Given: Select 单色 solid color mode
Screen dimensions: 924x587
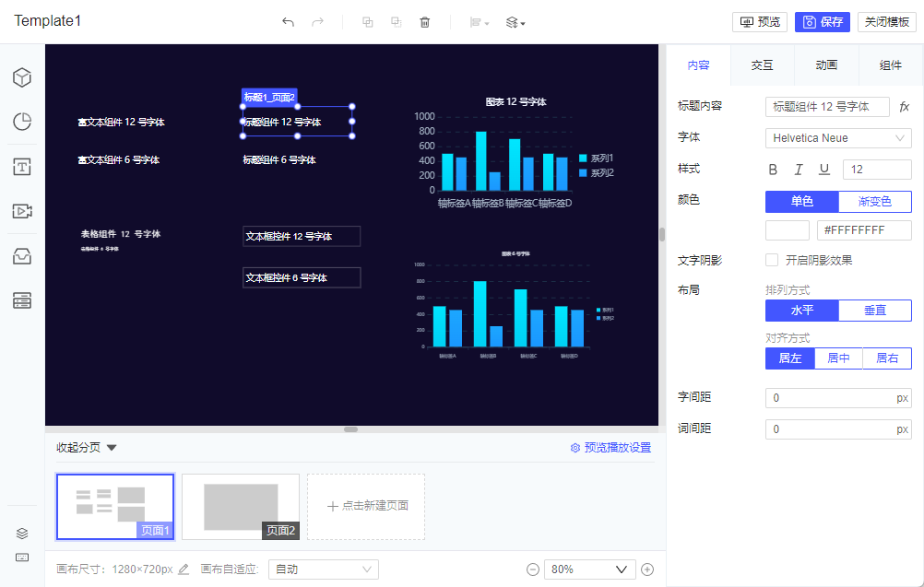Looking at the screenshot, I should [801, 202].
